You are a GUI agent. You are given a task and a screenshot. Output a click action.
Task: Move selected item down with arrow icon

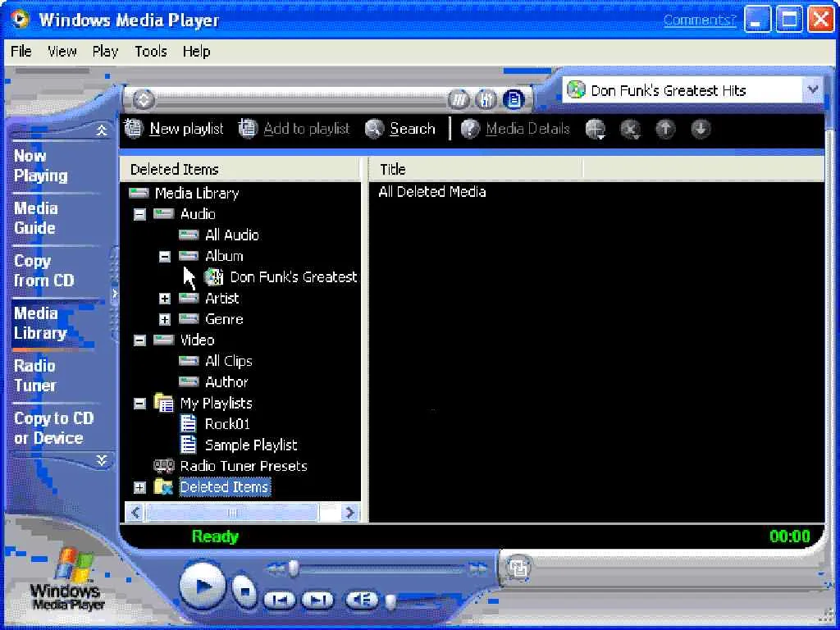coord(701,129)
